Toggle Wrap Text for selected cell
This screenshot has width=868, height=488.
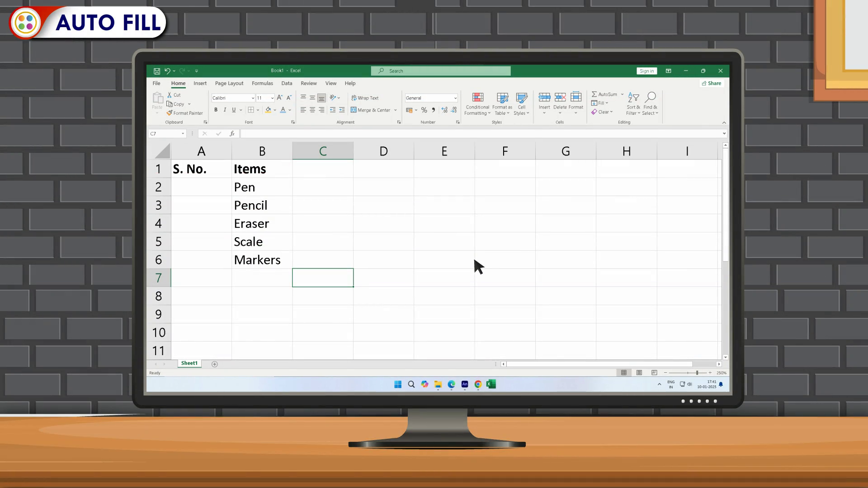(x=365, y=98)
